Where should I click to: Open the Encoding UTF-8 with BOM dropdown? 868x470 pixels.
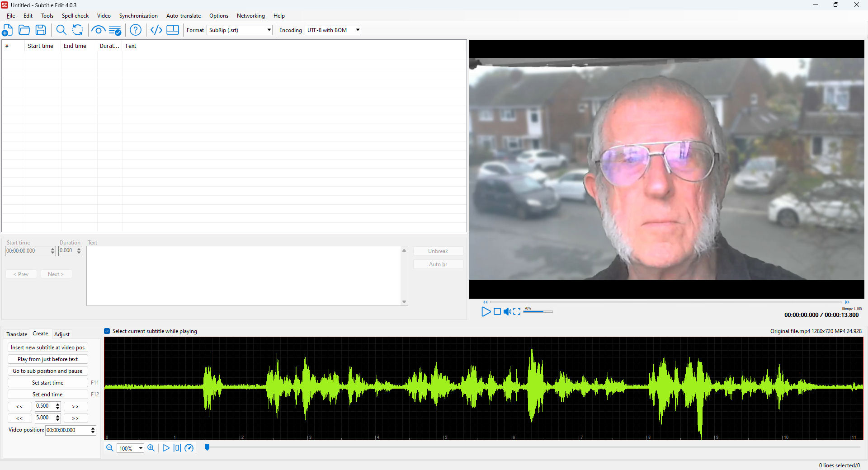point(357,30)
